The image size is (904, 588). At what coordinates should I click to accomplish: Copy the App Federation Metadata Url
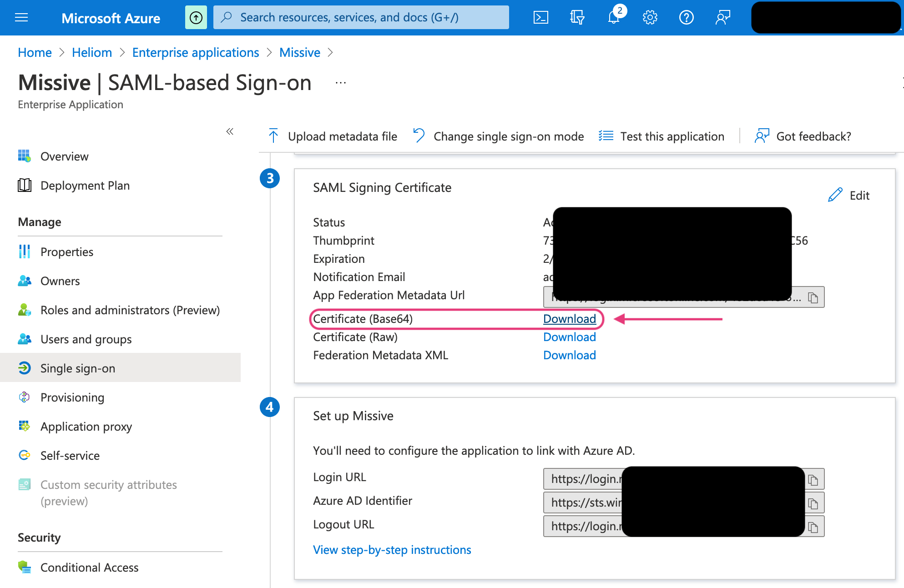coord(813,297)
